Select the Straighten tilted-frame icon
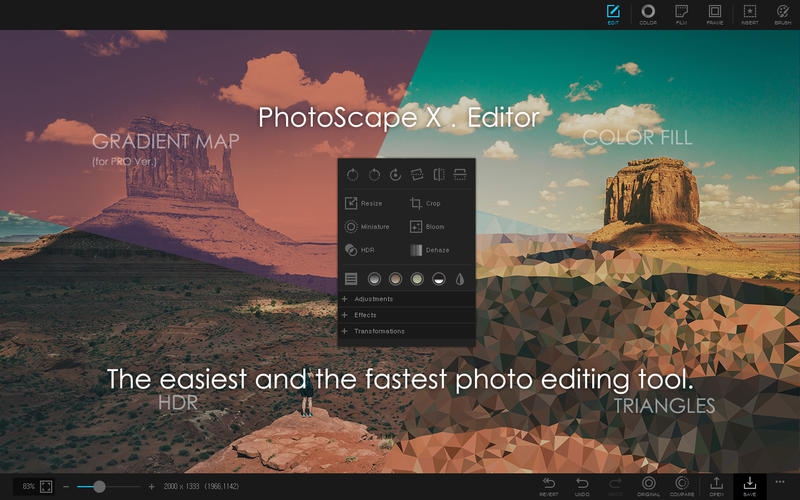 417,175
